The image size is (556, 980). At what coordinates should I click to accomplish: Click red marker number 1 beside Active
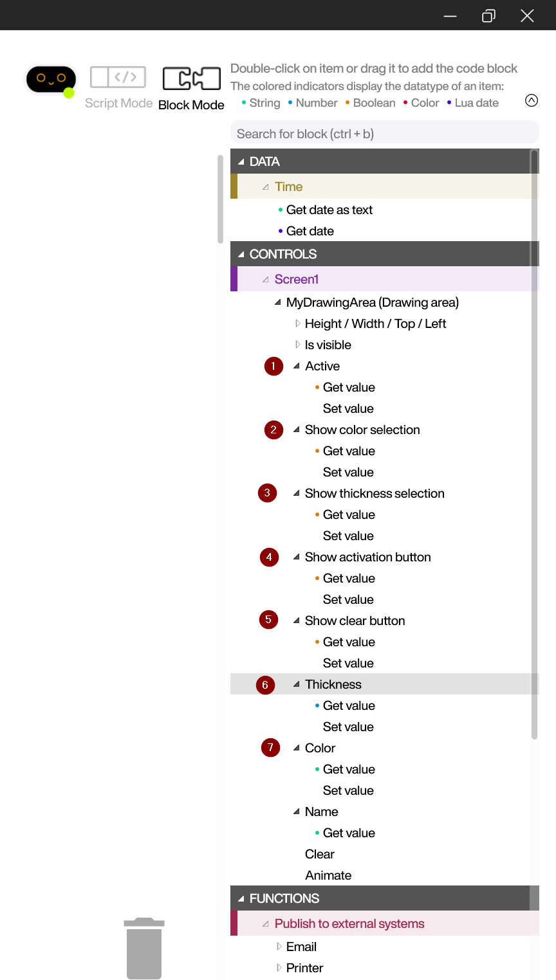(x=273, y=367)
